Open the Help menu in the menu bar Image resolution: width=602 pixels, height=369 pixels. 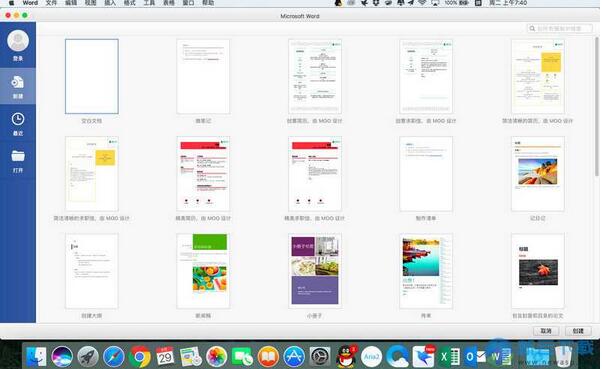click(208, 3)
